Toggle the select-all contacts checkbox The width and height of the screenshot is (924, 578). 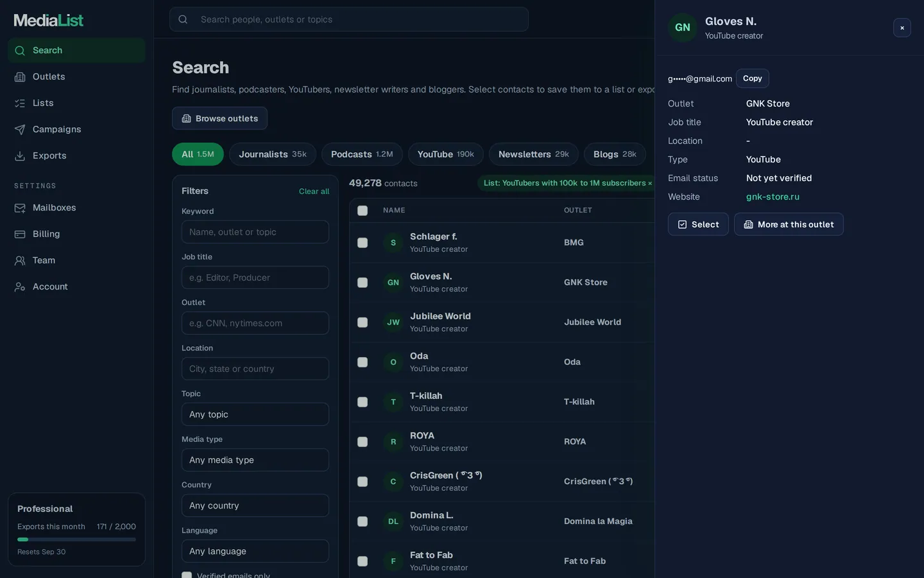pyautogui.click(x=363, y=211)
